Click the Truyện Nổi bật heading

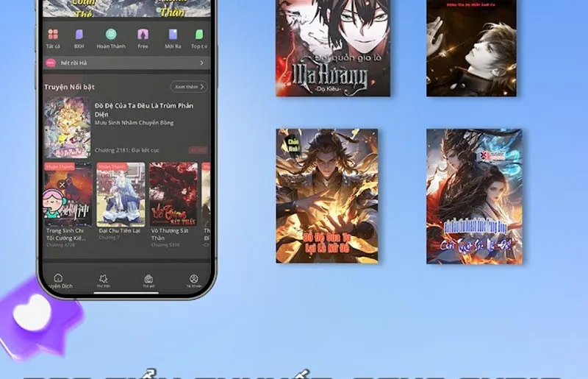[x=69, y=87]
